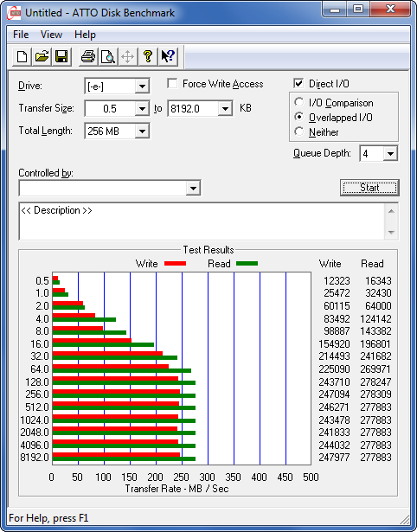Viewport: 417px width, 532px height.
Task: Click the read value 64000
Action: click(x=378, y=306)
